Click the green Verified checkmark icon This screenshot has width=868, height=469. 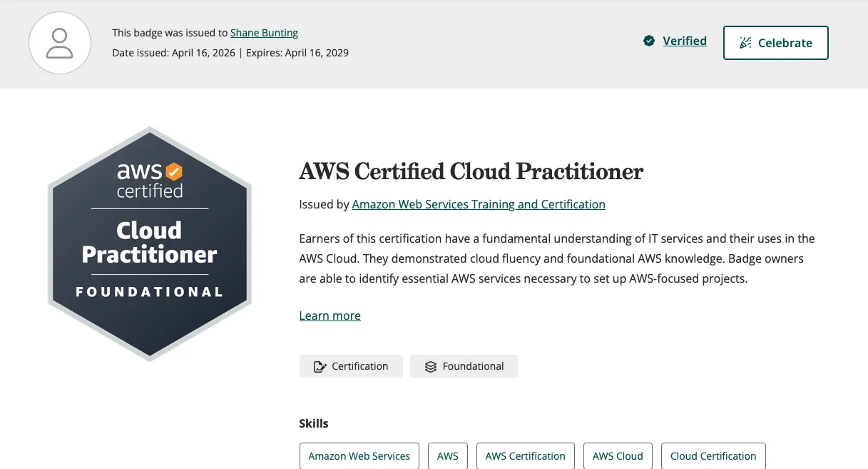click(x=649, y=41)
